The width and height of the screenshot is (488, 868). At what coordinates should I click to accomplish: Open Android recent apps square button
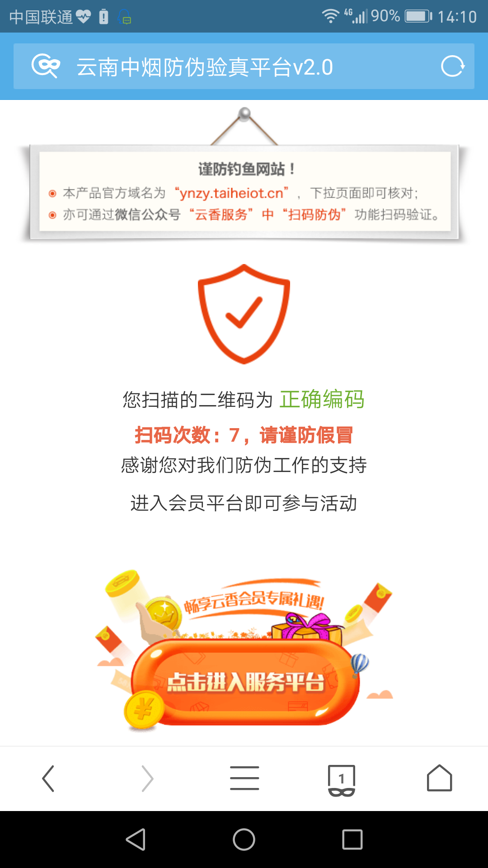[x=352, y=840]
